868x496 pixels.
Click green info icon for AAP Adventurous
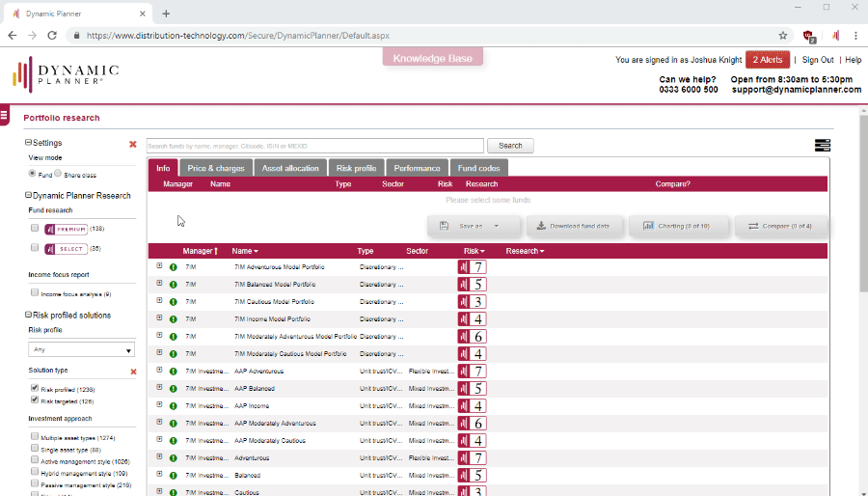174,372
